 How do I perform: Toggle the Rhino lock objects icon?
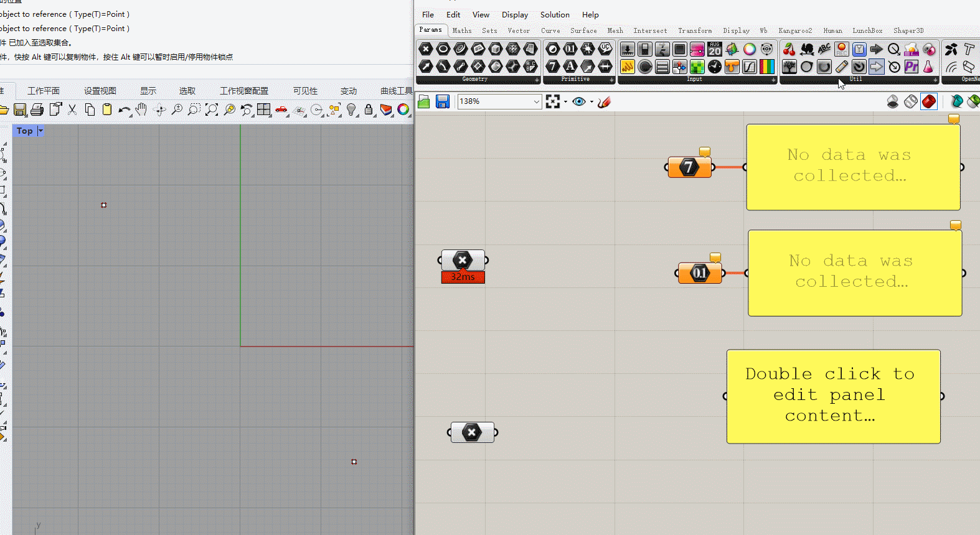(x=369, y=110)
